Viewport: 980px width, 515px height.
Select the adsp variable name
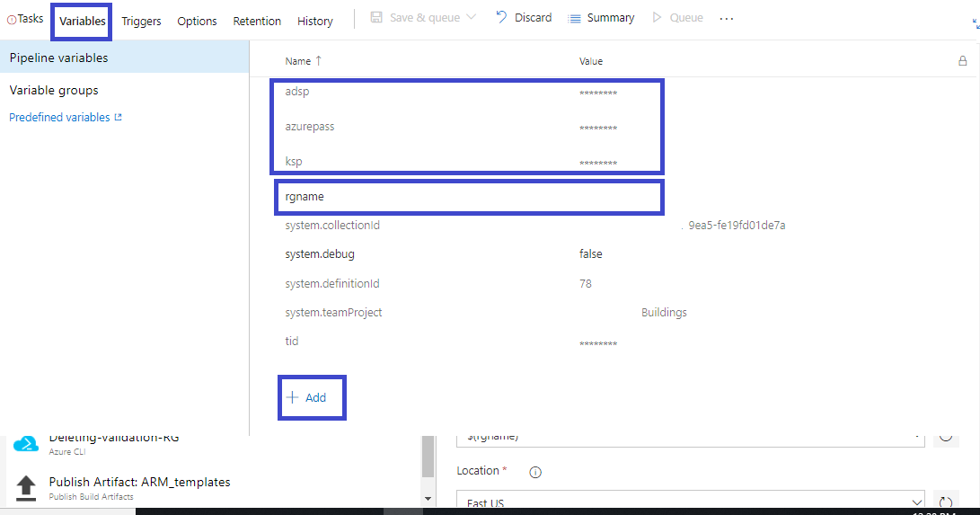click(297, 92)
